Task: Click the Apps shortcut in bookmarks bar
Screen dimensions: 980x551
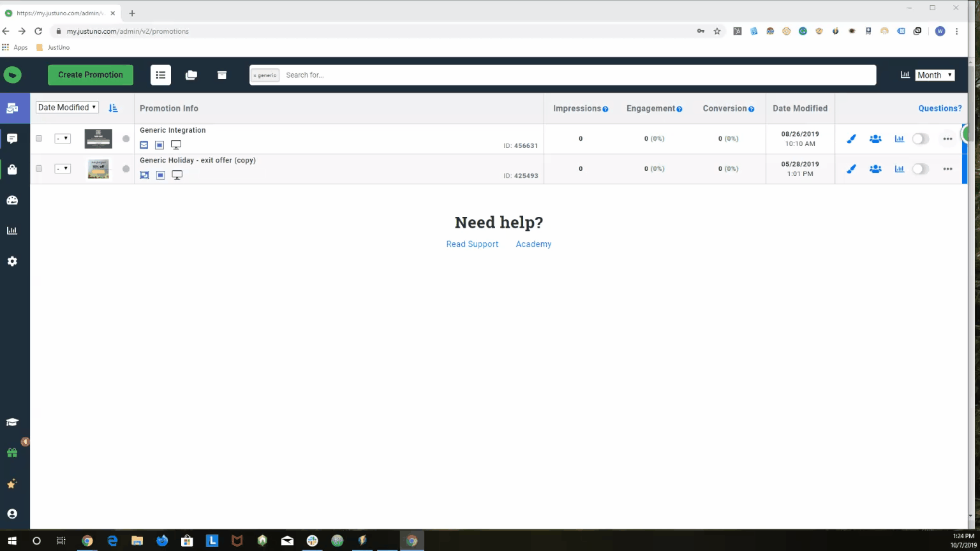Action: pyautogui.click(x=15, y=47)
